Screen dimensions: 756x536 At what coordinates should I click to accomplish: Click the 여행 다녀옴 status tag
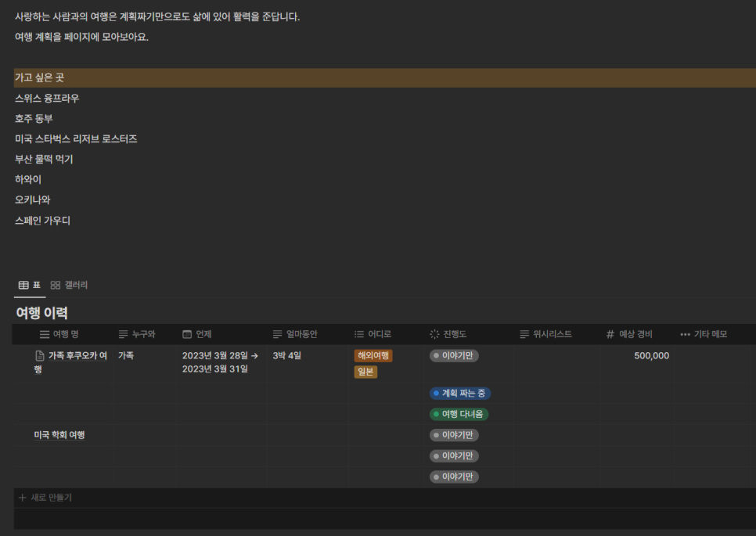[459, 414]
